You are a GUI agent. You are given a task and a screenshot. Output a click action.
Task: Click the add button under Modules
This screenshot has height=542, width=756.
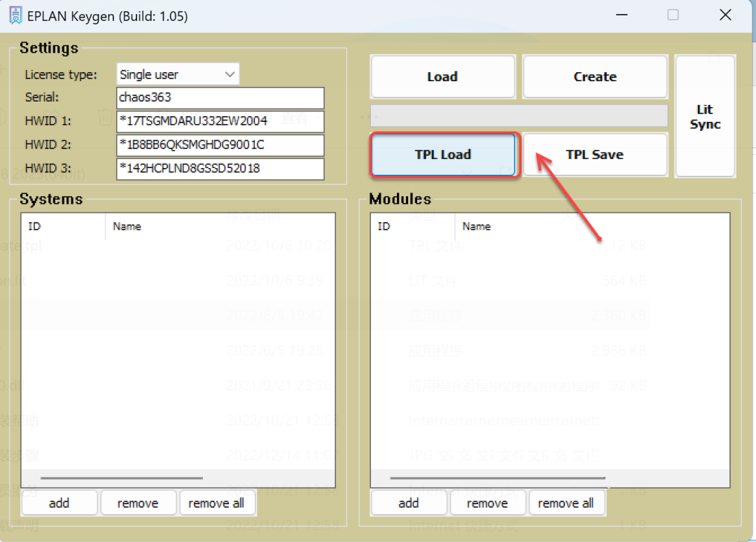[409, 503]
